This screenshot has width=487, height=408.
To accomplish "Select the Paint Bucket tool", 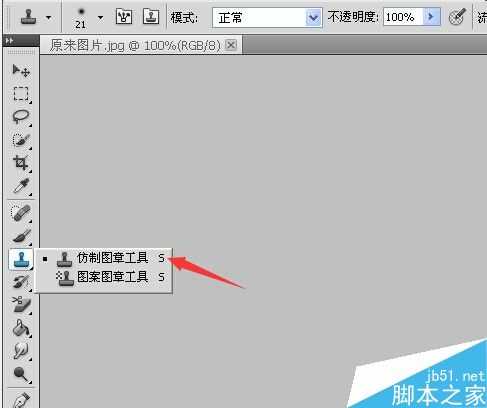I will (x=21, y=328).
